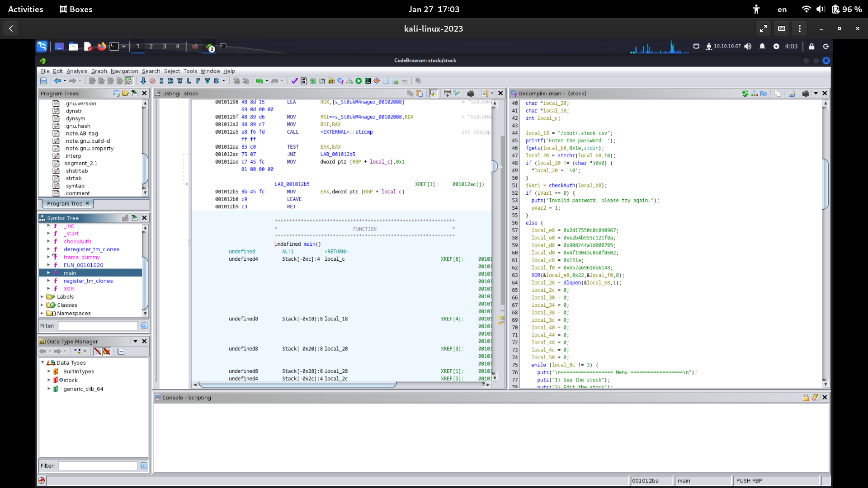Open the Tools menu
The width and height of the screenshot is (868, 488).
[x=190, y=71]
